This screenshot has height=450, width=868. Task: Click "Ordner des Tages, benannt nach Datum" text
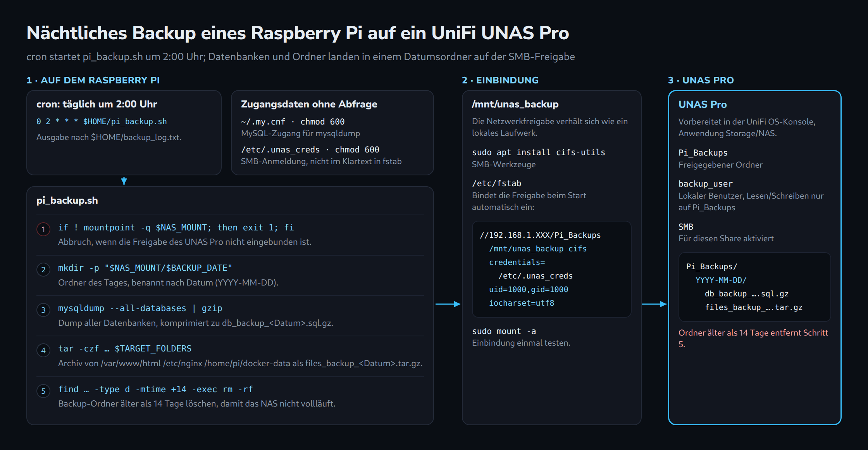pos(168,282)
